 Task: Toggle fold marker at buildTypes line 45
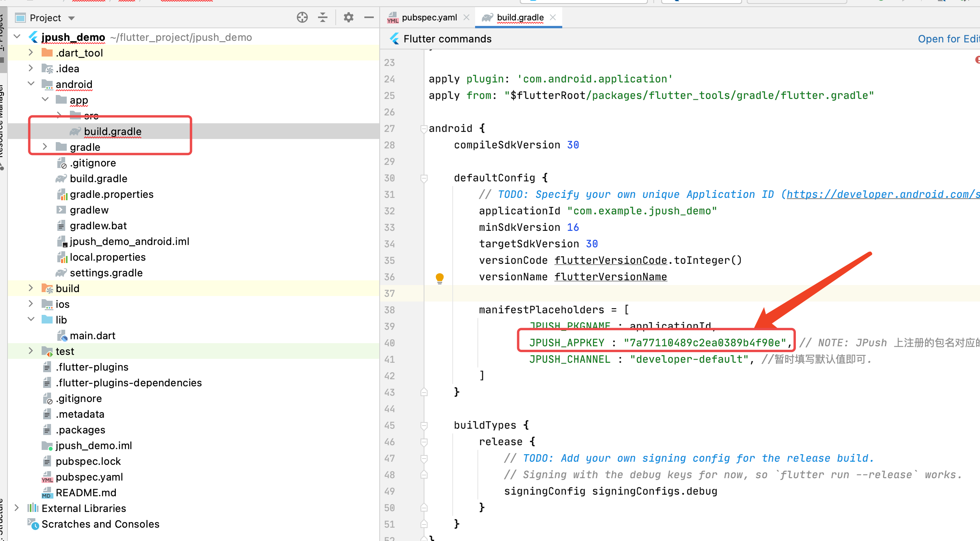(x=424, y=426)
